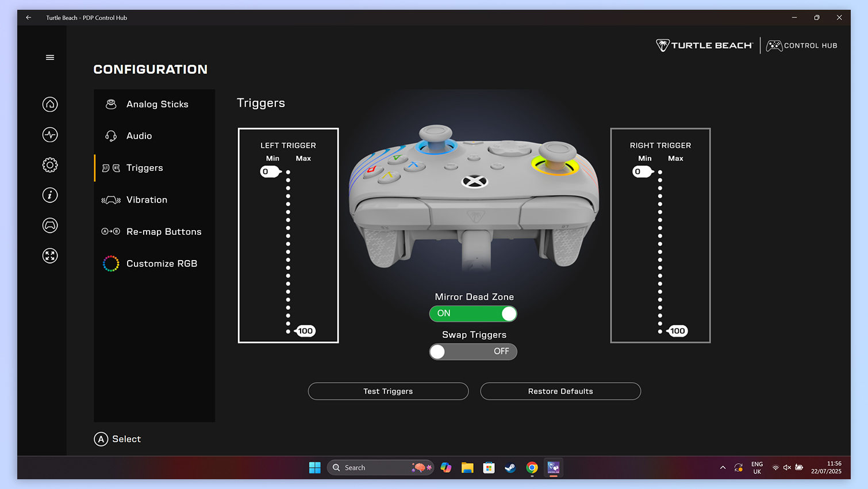Open the info sidebar icon

[50, 195]
